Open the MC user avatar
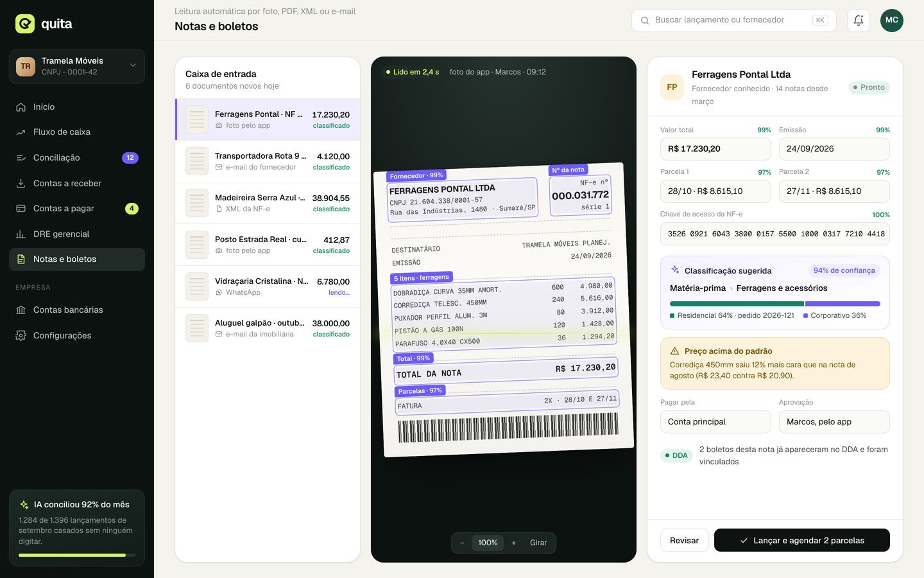 (x=892, y=21)
